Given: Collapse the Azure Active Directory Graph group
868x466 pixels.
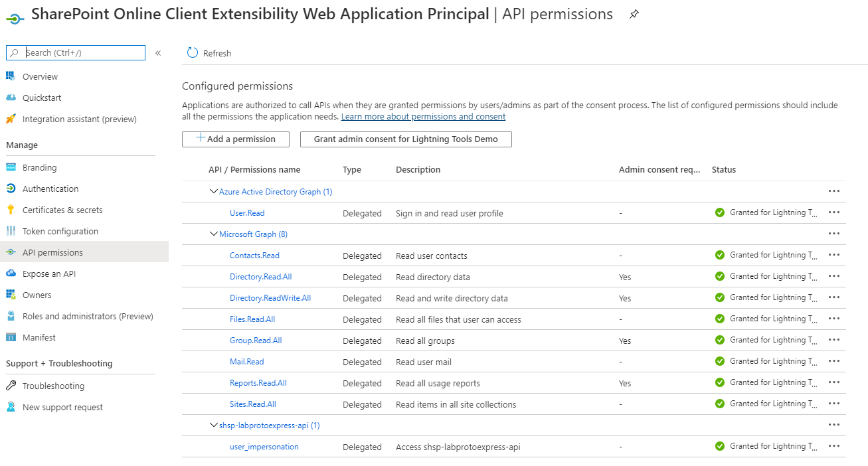Looking at the screenshot, I should click(213, 191).
